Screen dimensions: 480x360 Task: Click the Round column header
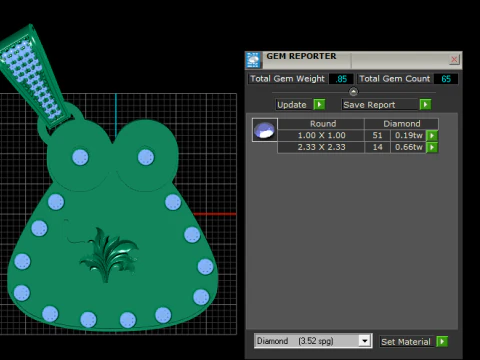click(x=321, y=124)
